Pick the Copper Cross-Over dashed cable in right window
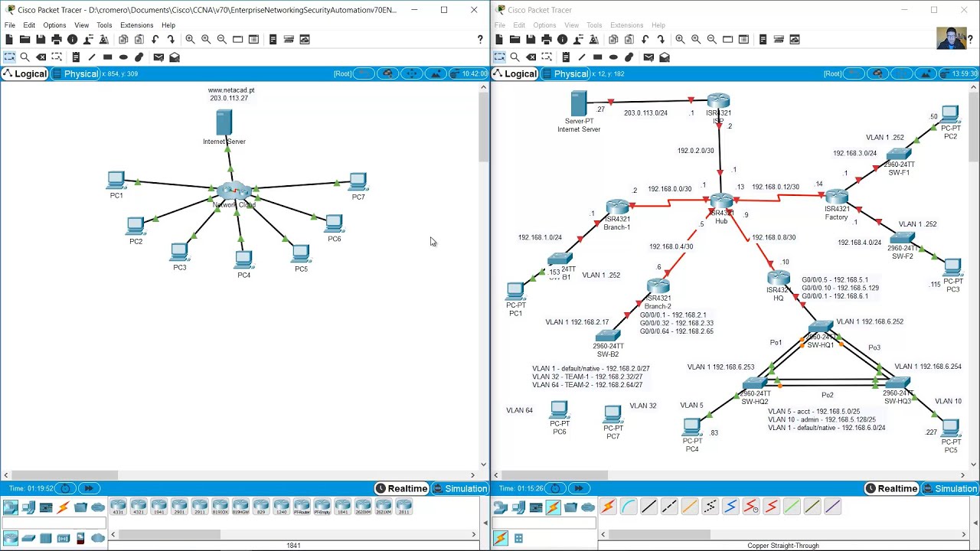The width and height of the screenshot is (980, 551). [x=669, y=507]
